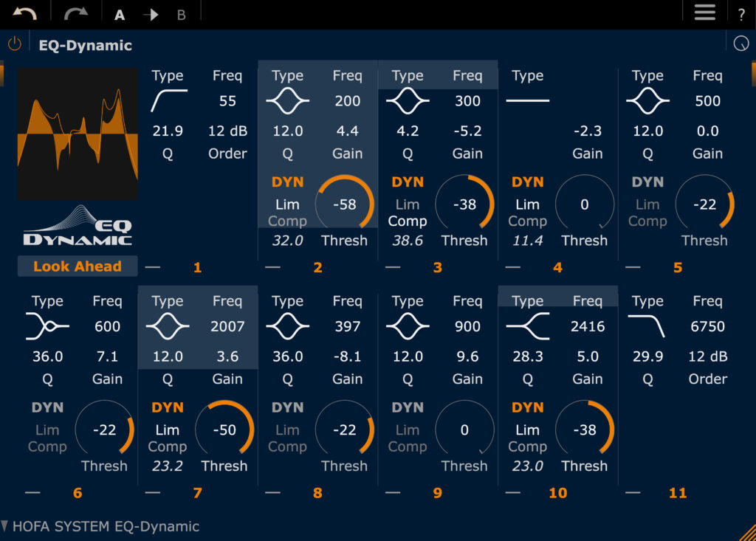The image size is (756, 541).
Task: Click the copy A to B arrow
Action: pyautogui.click(x=151, y=15)
